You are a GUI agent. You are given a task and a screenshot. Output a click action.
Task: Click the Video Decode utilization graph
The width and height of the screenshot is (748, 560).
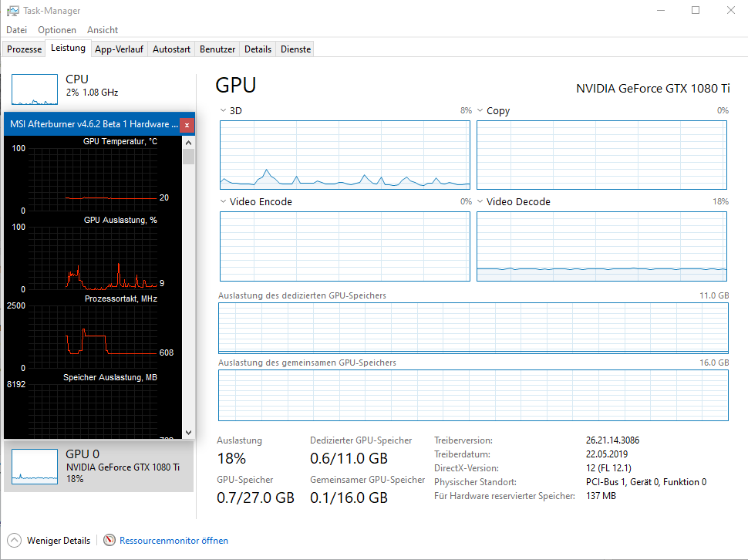pyautogui.click(x=601, y=246)
